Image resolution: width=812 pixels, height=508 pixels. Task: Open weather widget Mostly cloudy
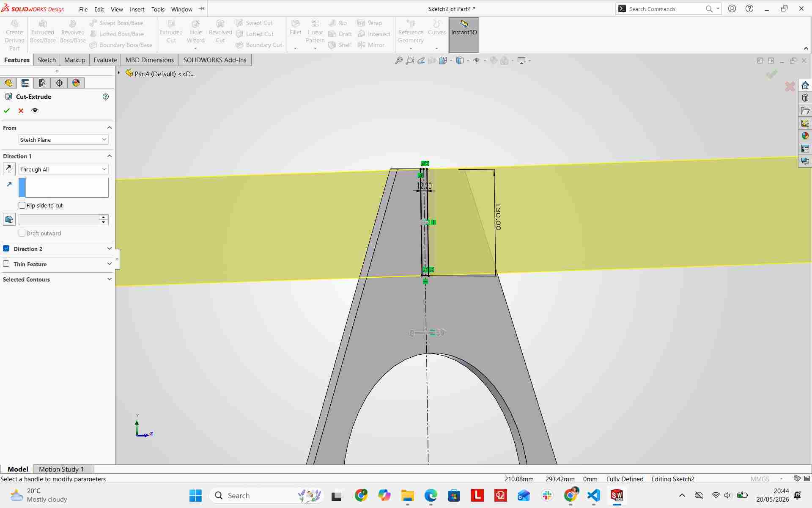pyautogui.click(x=39, y=495)
